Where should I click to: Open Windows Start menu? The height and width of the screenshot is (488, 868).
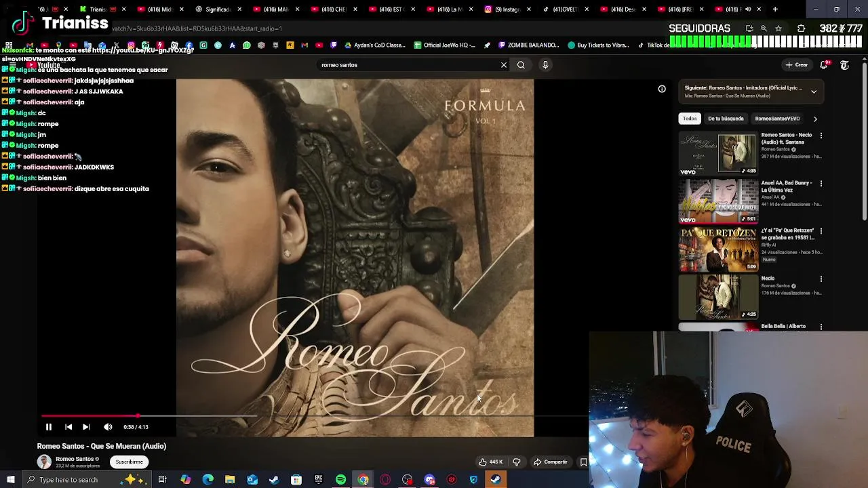point(10,480)
